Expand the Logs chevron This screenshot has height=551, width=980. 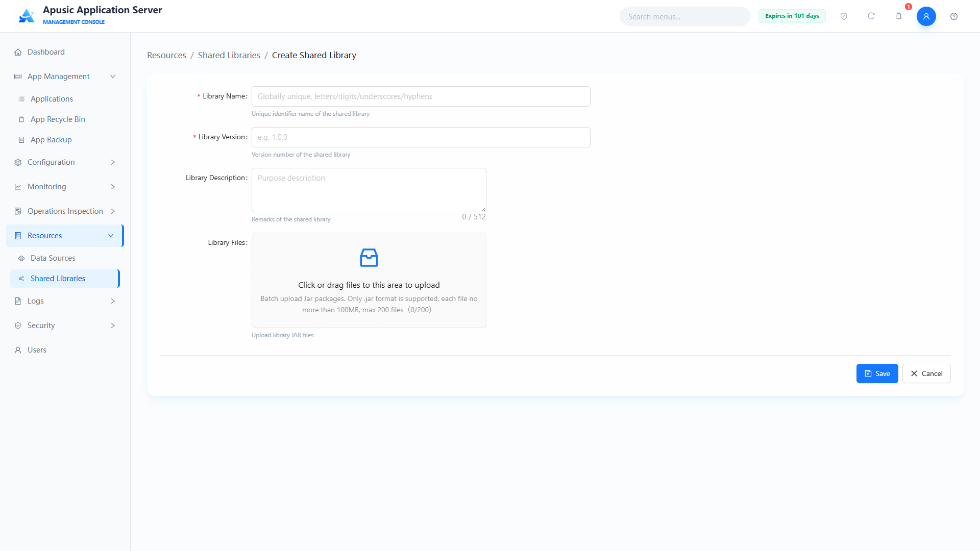pyautogui.click(x=113, y=301)
